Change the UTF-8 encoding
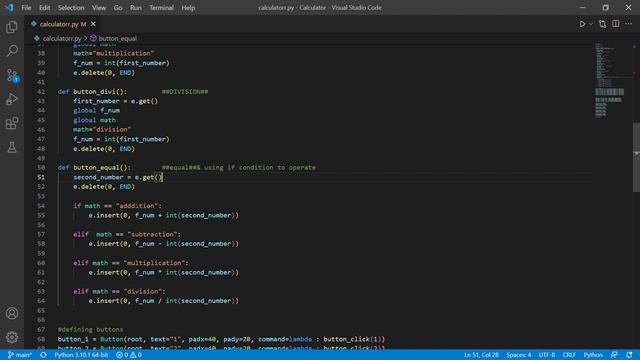 click(547, 355)
